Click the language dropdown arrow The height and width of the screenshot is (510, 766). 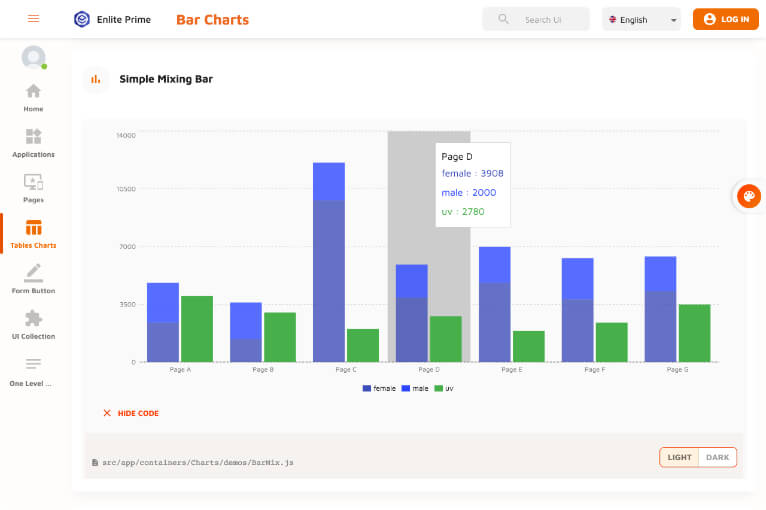point(674,20)
